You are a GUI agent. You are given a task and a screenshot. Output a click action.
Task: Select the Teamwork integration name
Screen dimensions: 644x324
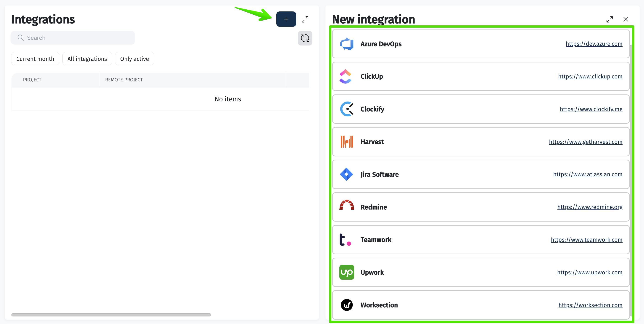(x=376, y=240)
